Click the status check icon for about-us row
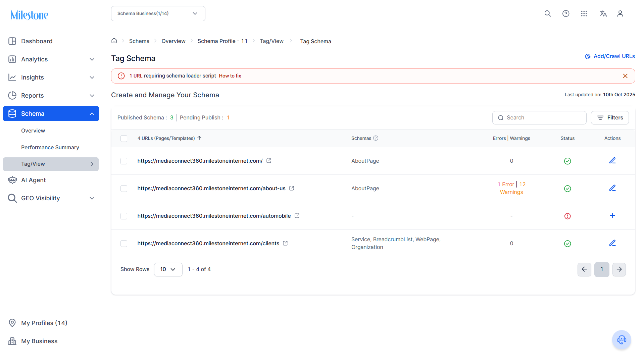644x362 pixels. [567, 189]
